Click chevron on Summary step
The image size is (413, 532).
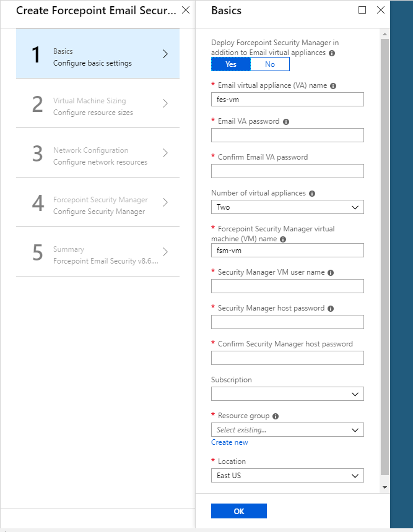pyautogui.click(x=165, y=252)
